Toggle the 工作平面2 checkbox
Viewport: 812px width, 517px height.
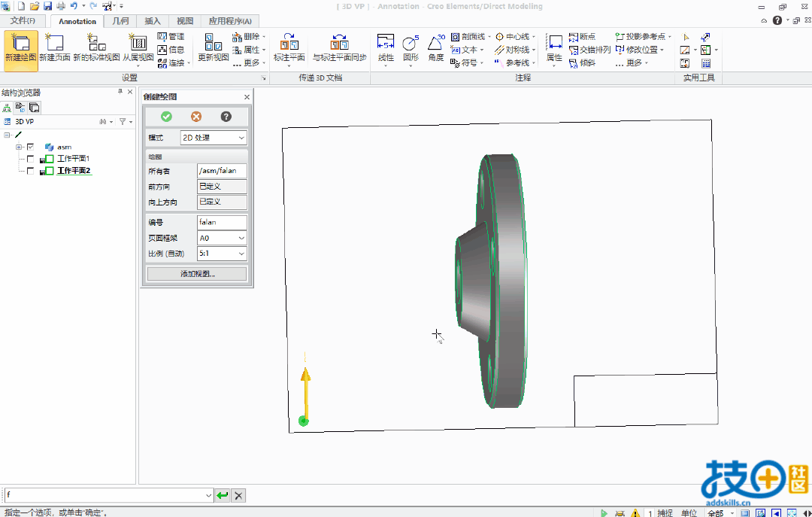(31, 171)
